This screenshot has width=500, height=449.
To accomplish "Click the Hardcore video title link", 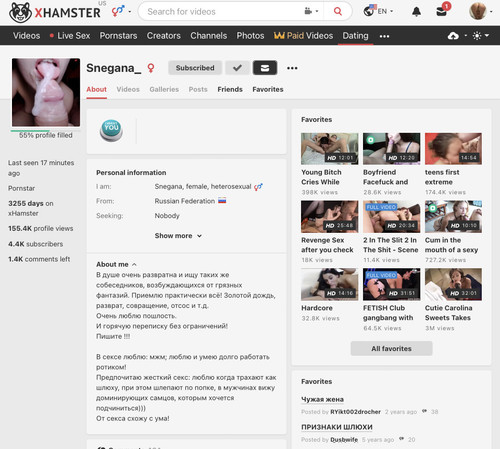I will 317,308.
